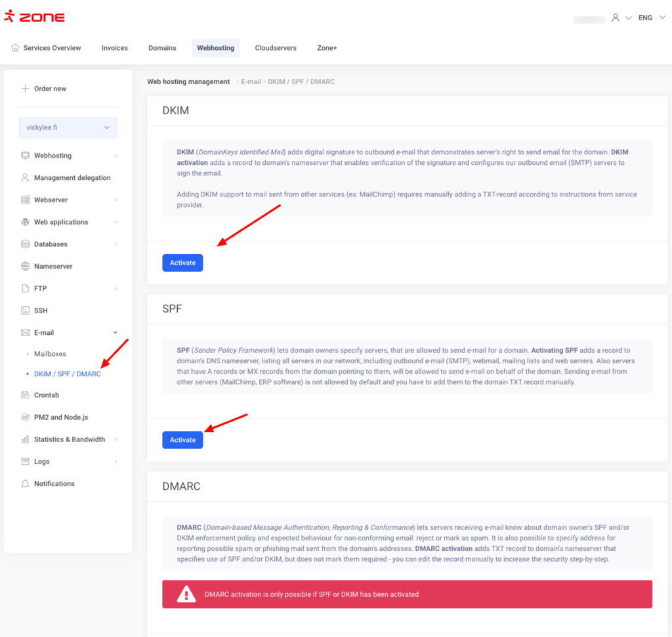Go to the Invoices tab
The width and height of the screenshot is (672, 637).
pos(115,48)
